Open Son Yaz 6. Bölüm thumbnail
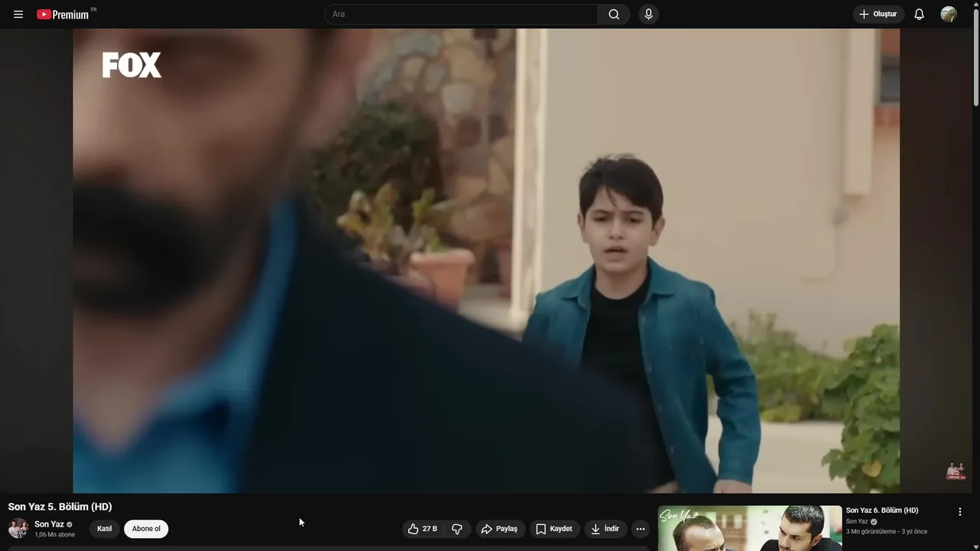The image size is (980, 551). (750, 528)
